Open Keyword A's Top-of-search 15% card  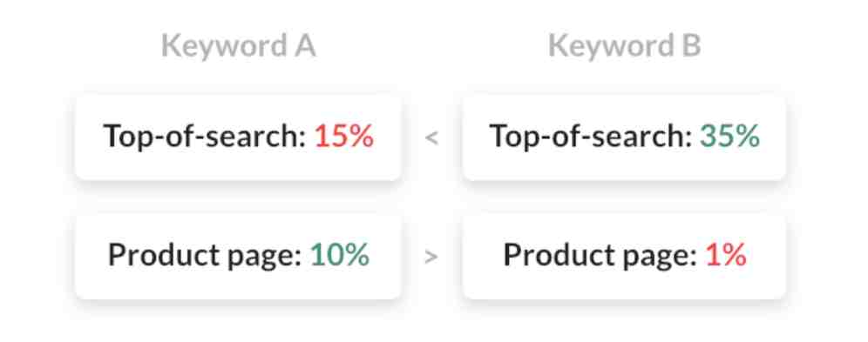(x=238, y=137)
